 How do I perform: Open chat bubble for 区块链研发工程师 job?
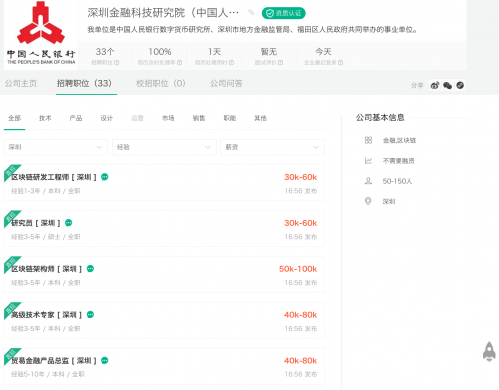(x=105, y=177)
